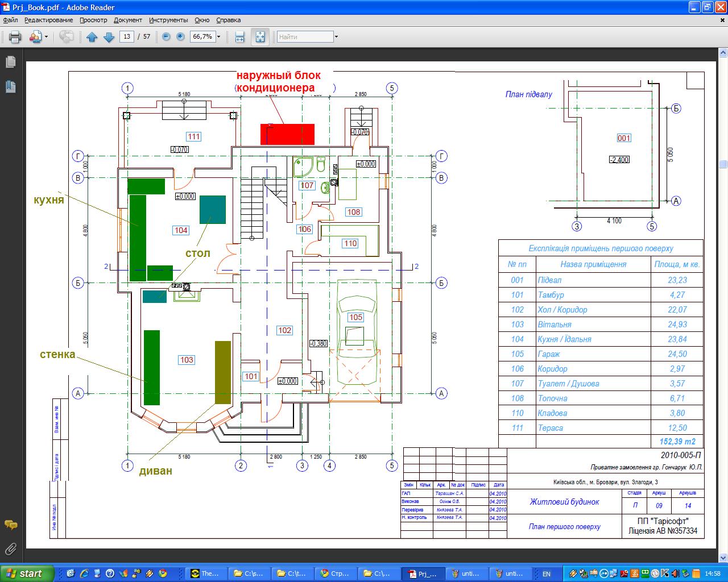Open the Файл menu

10,20
